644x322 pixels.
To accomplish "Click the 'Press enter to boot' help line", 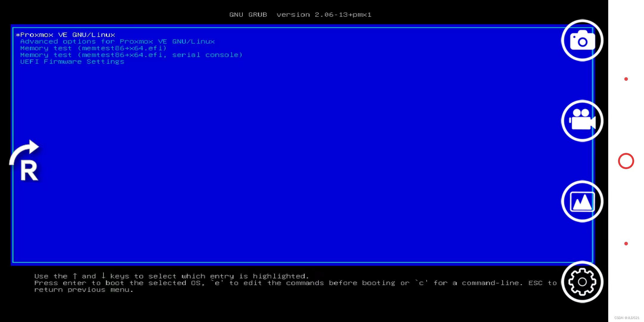I will [x=295, y=283].
